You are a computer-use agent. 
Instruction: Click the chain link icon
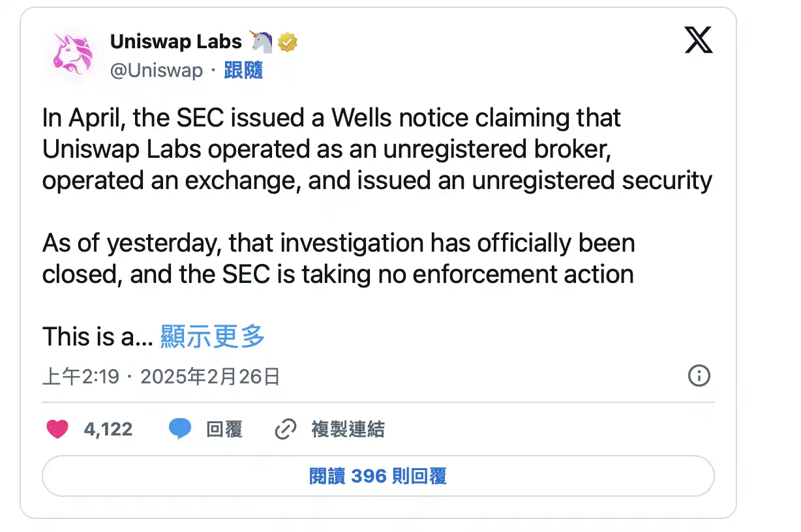pos(286,430)
